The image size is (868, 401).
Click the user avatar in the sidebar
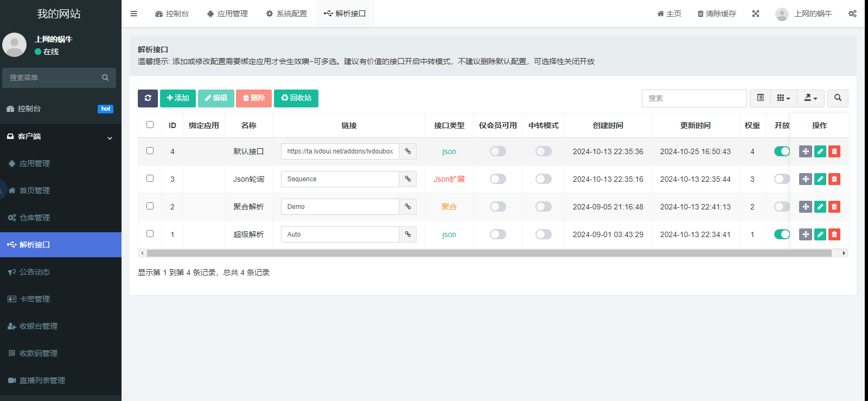pyautogui.click(x=15, y=44)
